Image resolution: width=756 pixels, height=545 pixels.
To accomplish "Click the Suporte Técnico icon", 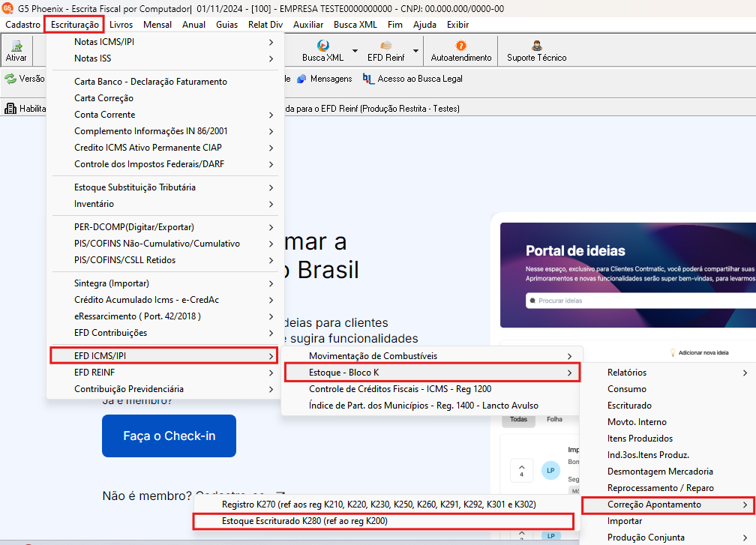I will pyautogui.click(x=537, y=46).
